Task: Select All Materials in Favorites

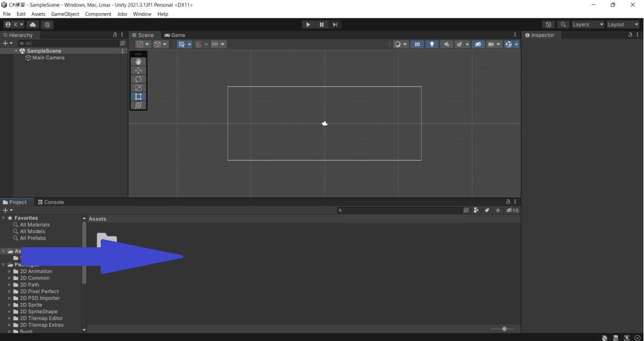Action: click(35, 224)
